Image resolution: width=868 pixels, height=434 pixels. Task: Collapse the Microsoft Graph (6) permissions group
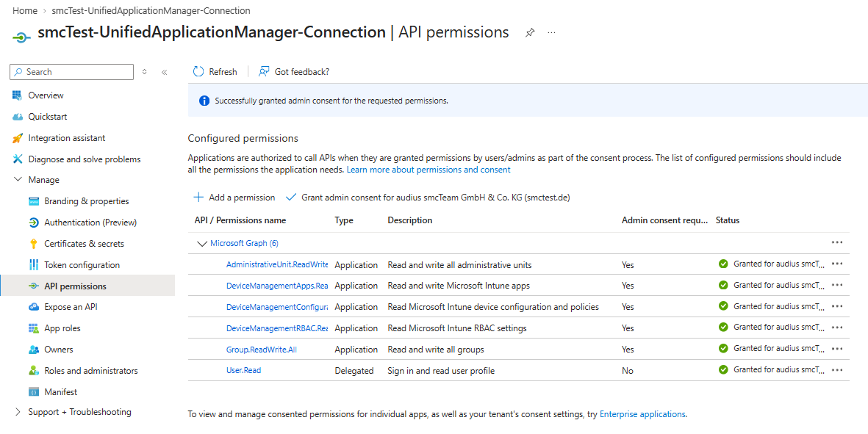202,243
